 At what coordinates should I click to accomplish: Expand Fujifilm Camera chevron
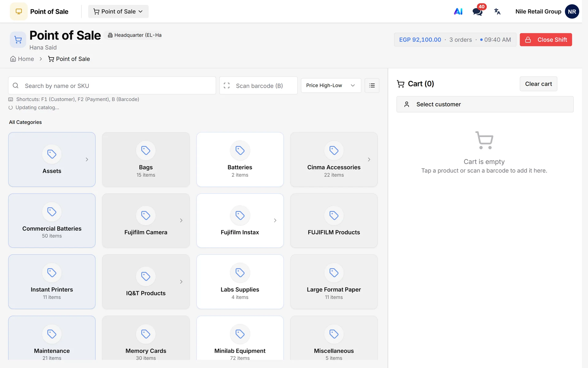click(x=181, y=220)
